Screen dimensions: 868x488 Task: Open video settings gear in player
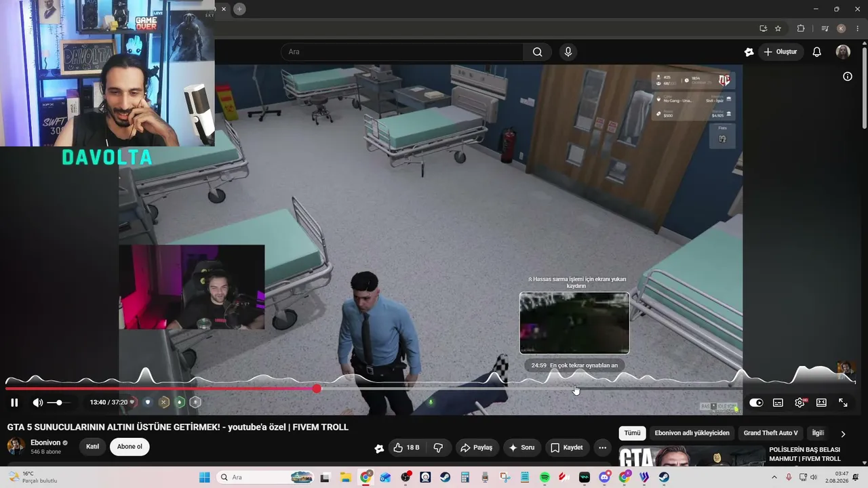800,403
